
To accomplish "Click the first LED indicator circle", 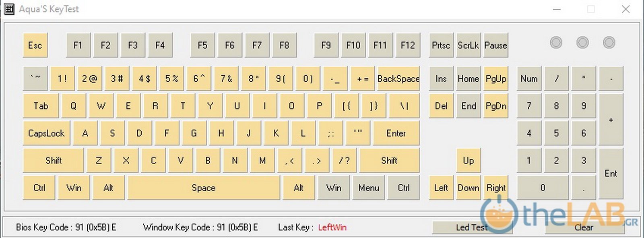I will [x=556, y=43].
